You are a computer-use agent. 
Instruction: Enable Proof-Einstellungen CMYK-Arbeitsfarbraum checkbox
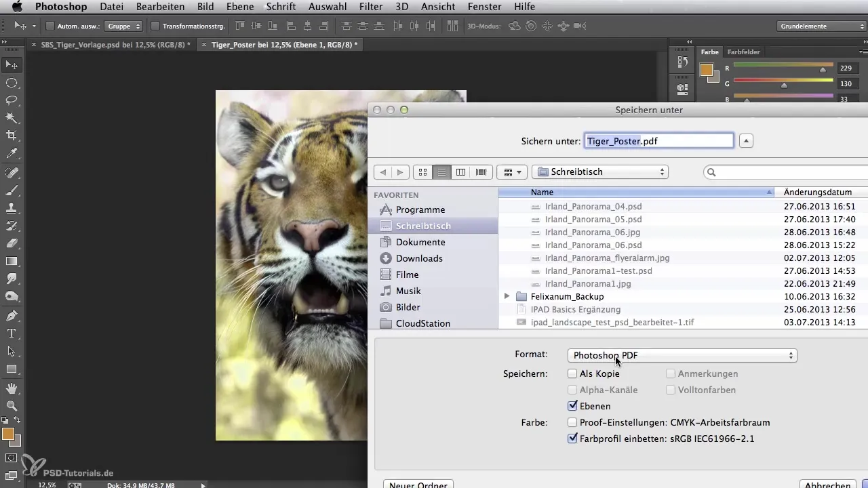click(x=572, y=422)
